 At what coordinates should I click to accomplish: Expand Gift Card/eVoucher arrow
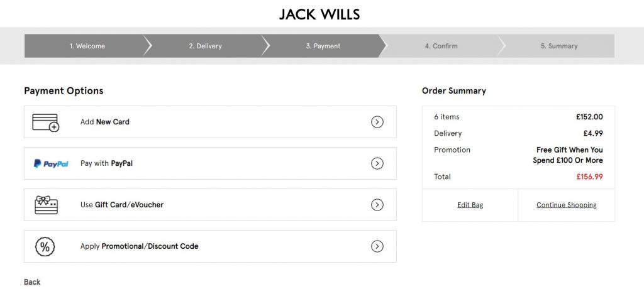[x=377, y=205]
